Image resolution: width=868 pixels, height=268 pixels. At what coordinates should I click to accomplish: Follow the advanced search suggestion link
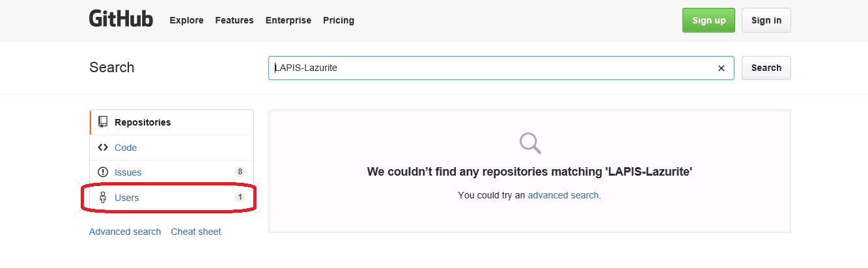pos(564,195)
